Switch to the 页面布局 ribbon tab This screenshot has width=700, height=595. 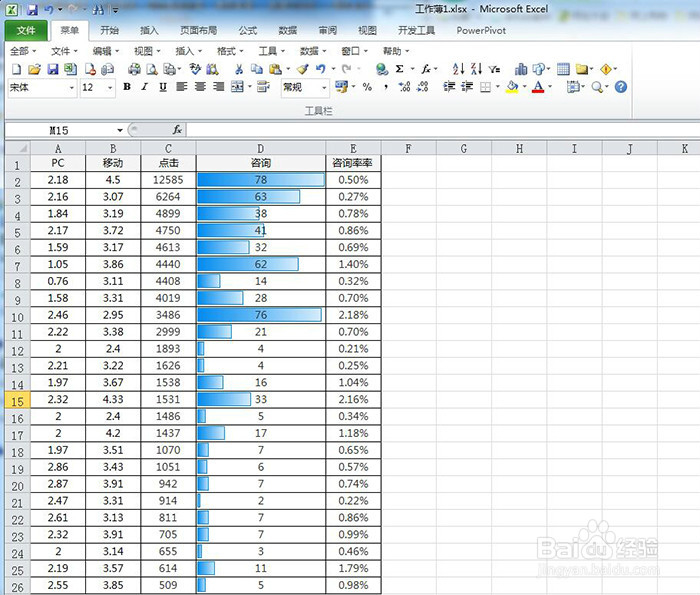pyautogui.click(x=199, y=30)
